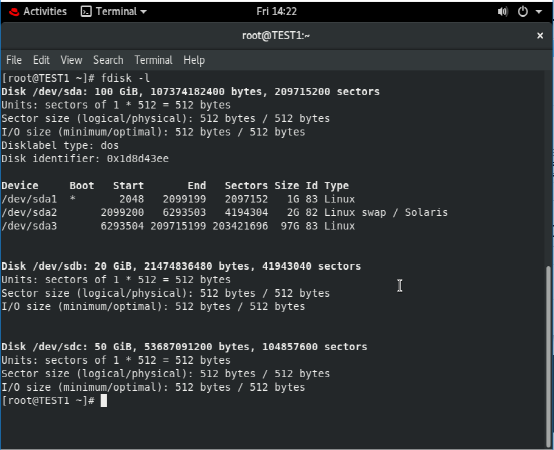Image resolution: width=554 pixels, height=450 pixels.
Task: Click the power icon in top bar
Action: coord(523,12)
